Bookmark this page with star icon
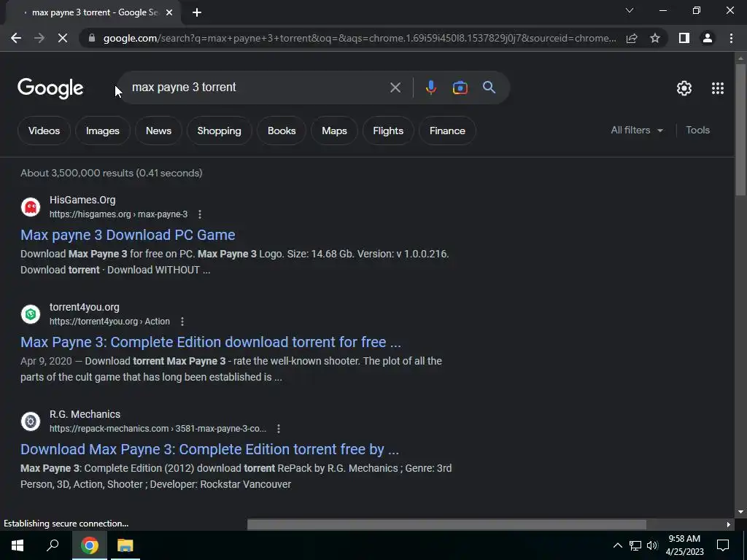Viewport: 747px width, 560px height. [x=655, y=38]
